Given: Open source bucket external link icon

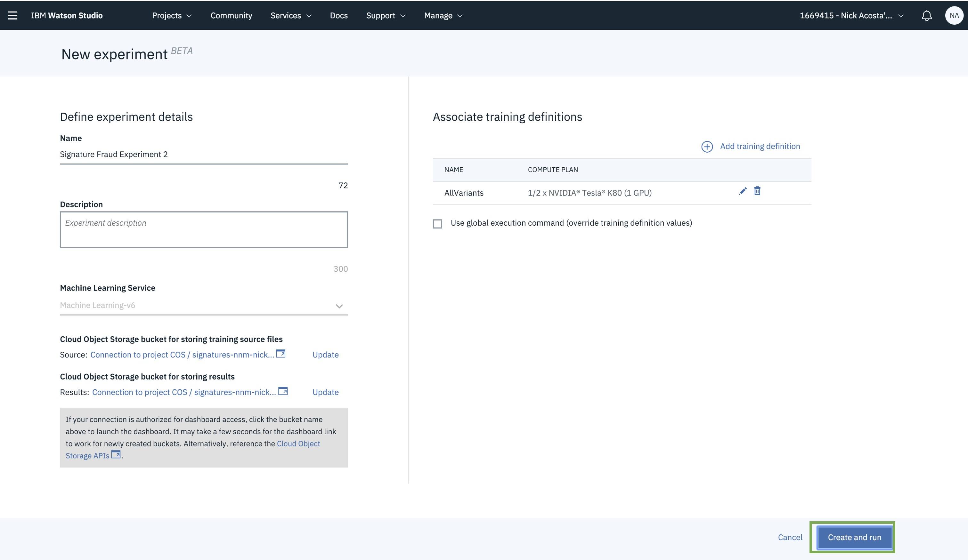Looking at the screenshot, I should coord(281,354).
